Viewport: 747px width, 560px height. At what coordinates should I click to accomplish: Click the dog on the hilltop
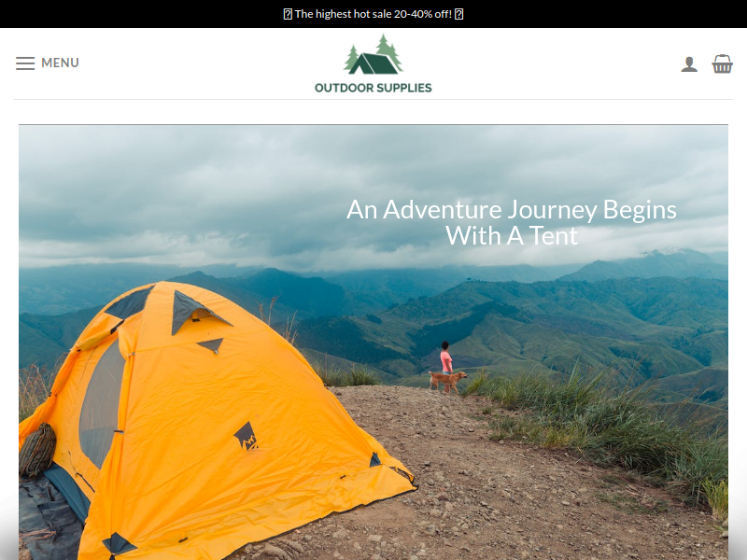pos(448,381)
